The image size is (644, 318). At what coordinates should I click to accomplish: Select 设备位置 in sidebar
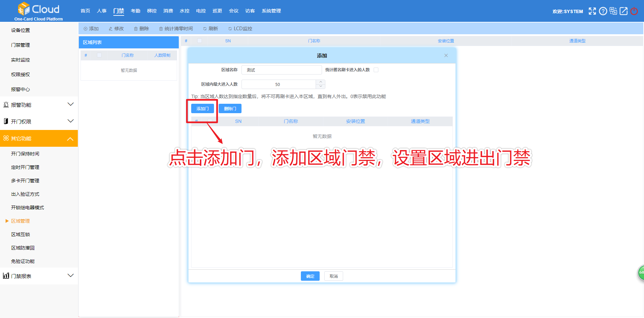20,30
